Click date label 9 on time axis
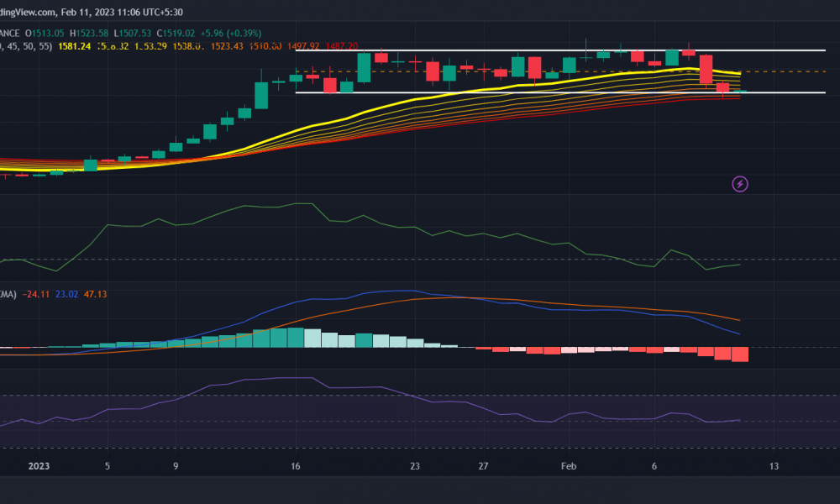 [176, 466]
